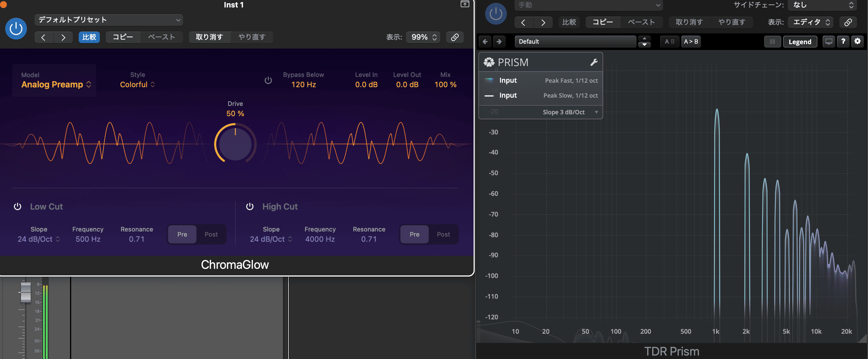Click やり直す redo in TDR Prism header
This screenshot has width=868, height=359.
coord(732,22)
